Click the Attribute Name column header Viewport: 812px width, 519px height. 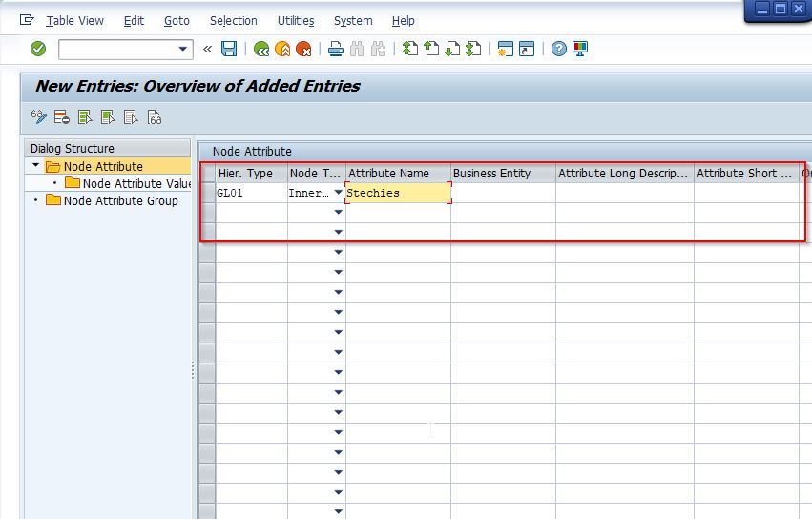pos(398,174)
